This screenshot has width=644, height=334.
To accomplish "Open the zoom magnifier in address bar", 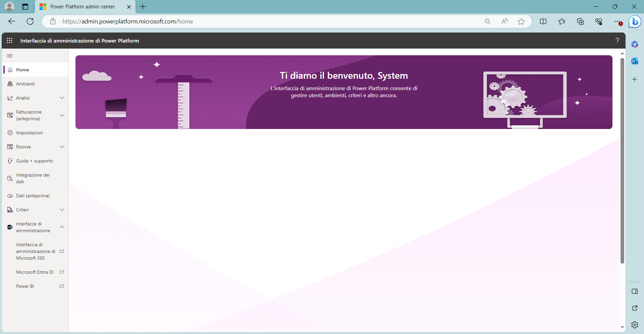I will click(488, 22).
